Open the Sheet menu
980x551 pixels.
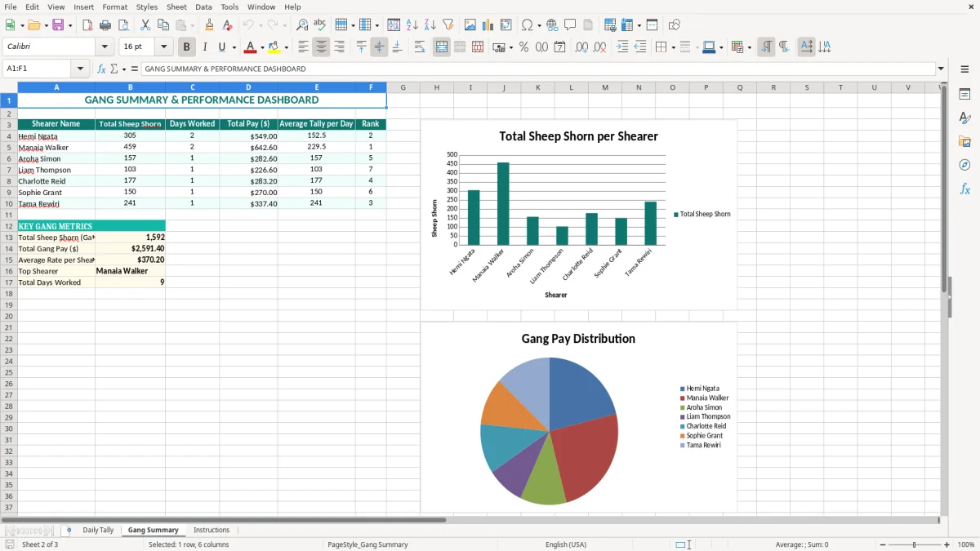coord(176,7)
